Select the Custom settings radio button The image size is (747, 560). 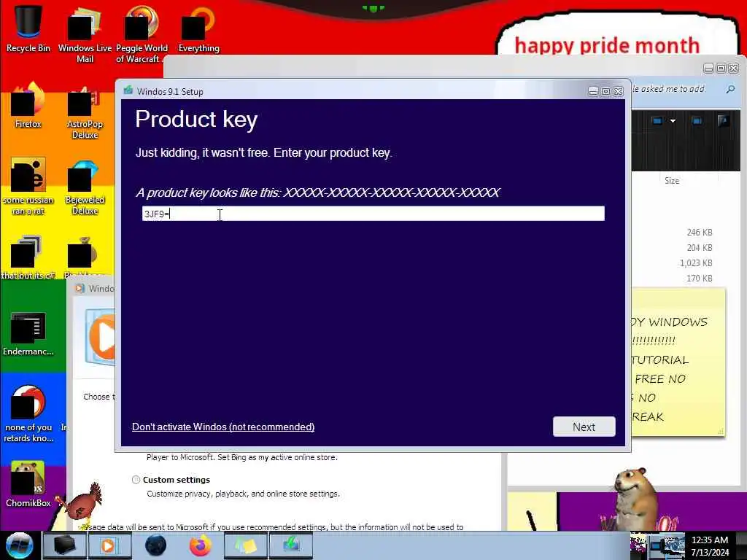pyautogui.click(x=136, y=480)
